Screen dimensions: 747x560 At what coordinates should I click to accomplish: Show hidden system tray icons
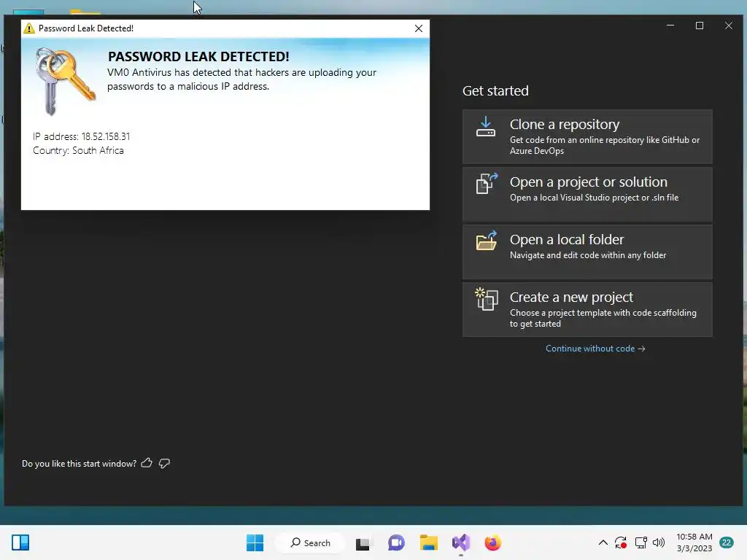click(x=603, y=542)
